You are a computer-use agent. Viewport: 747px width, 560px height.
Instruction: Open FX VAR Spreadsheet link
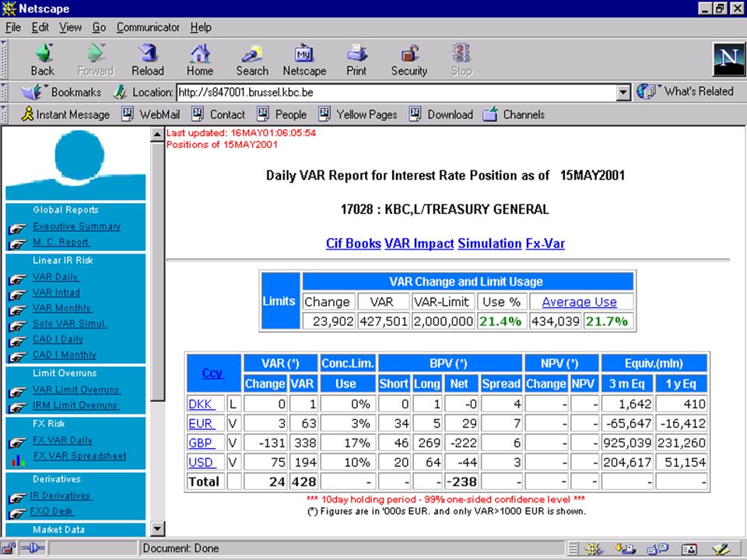click(x=80, y=457)
